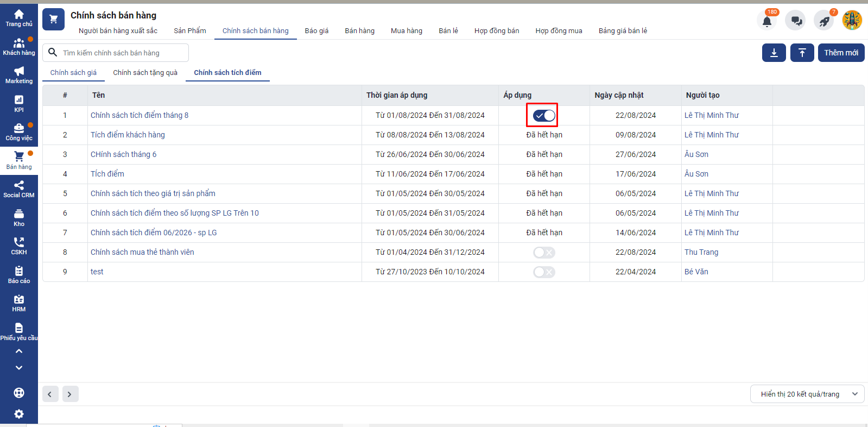Viewport: 868px width, 427px height.
Task: Open settings gear in sidebar
Action: [x=19, y=414]
